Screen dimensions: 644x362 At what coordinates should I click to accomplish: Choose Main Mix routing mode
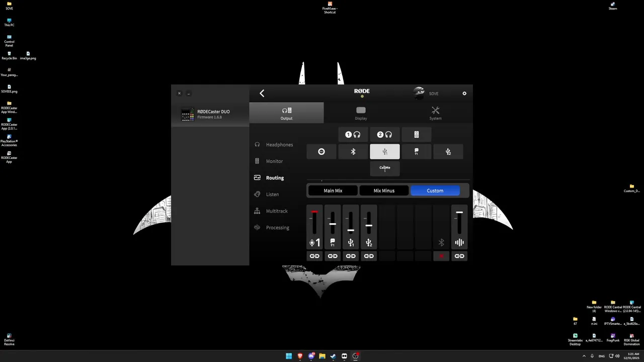pyautogui.click(x=333, y=191)
